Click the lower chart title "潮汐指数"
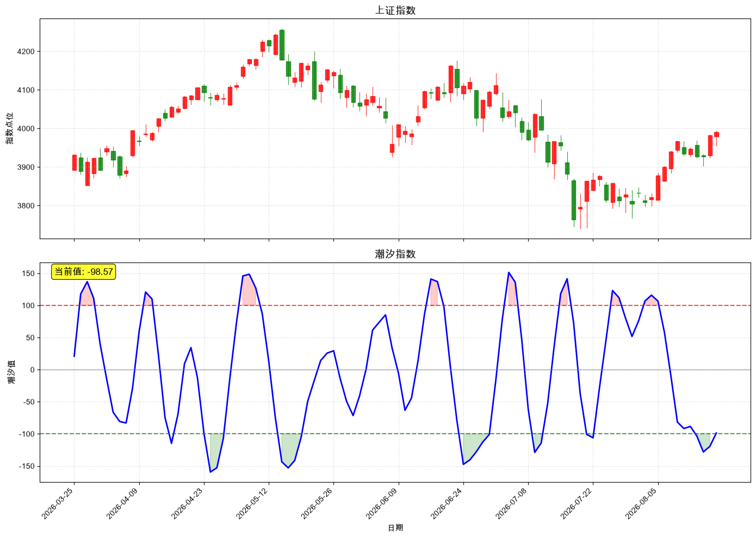This screenshot has height=538, width=756. coord(395,254)
